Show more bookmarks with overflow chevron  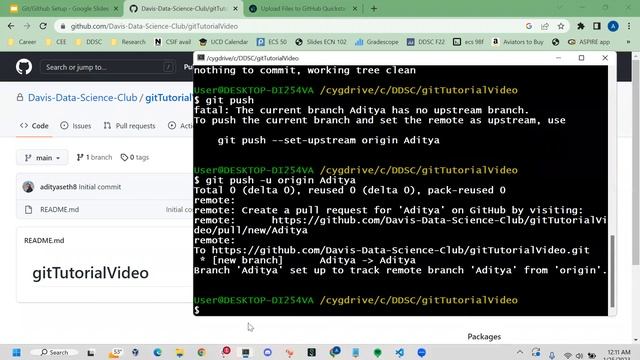tap(628, 42)
